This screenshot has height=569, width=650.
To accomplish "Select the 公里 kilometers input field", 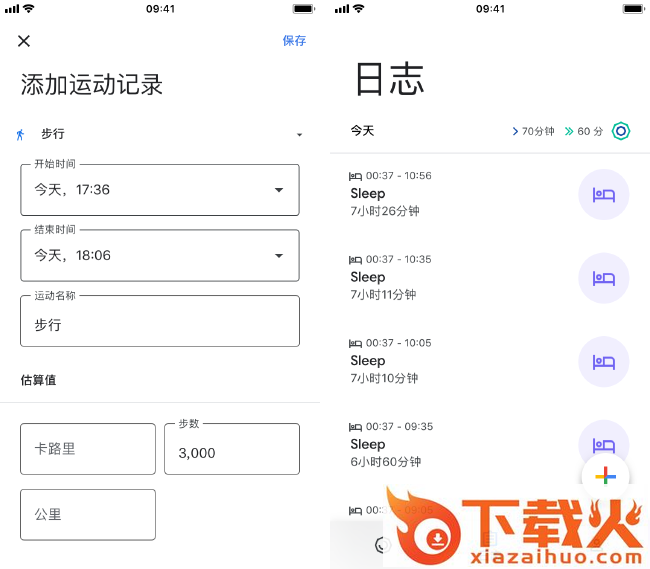I will [88, 515].
